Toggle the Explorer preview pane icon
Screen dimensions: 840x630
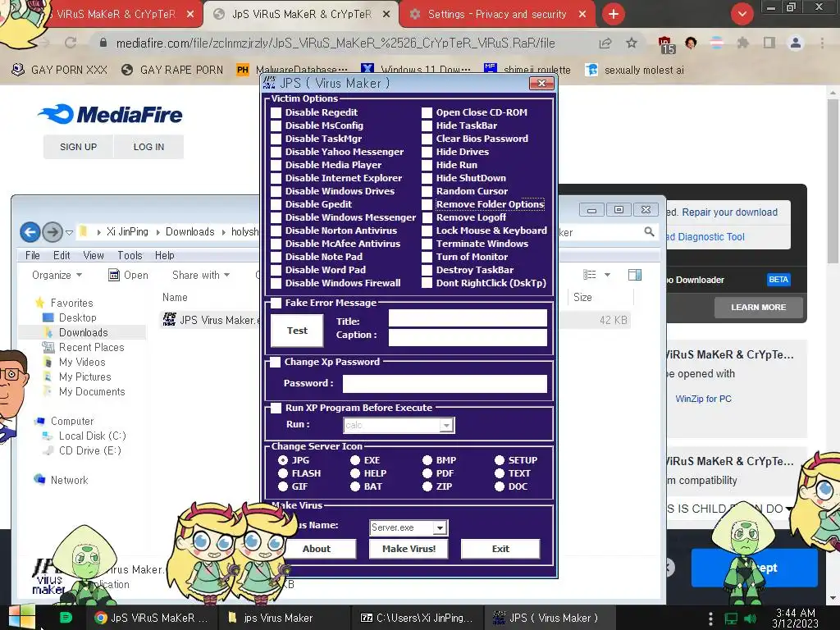pos(635,275)
